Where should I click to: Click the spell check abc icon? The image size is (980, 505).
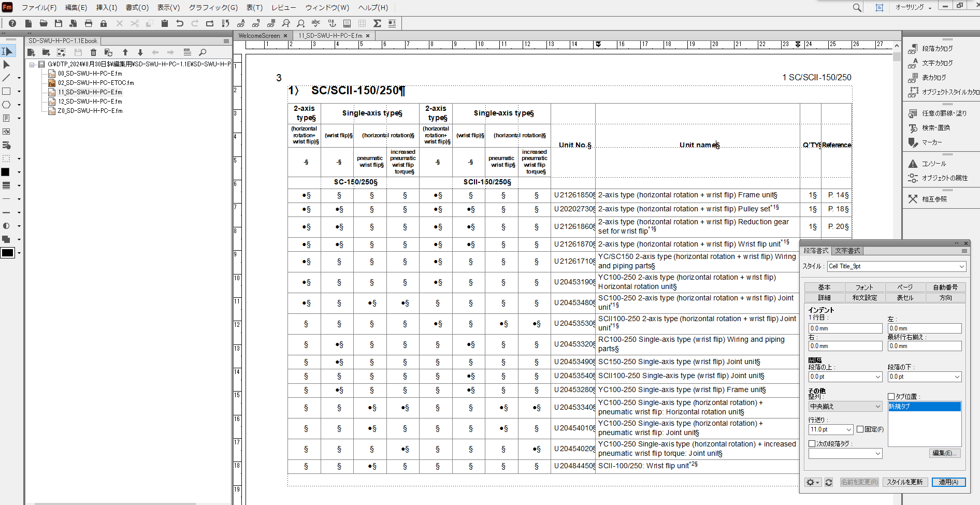tap(316, 23)
